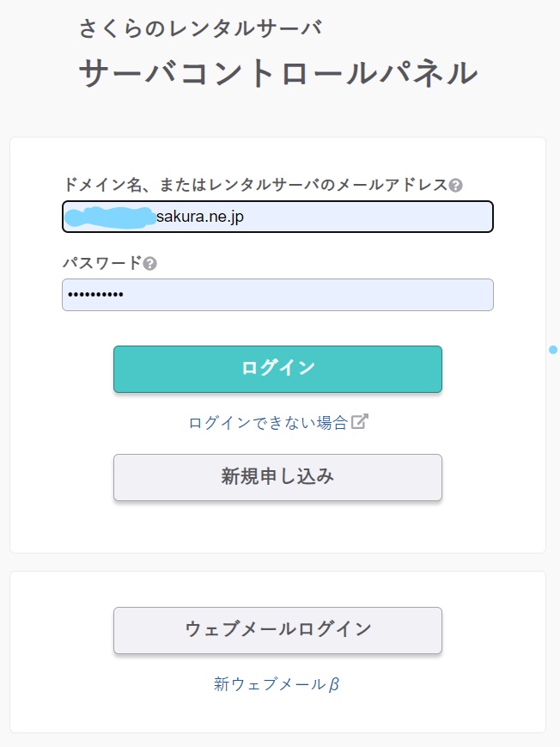
Task: Click the ドメイン名、またはレンタルサーバのメールアドレス label
Action: [x=255, y=185]
